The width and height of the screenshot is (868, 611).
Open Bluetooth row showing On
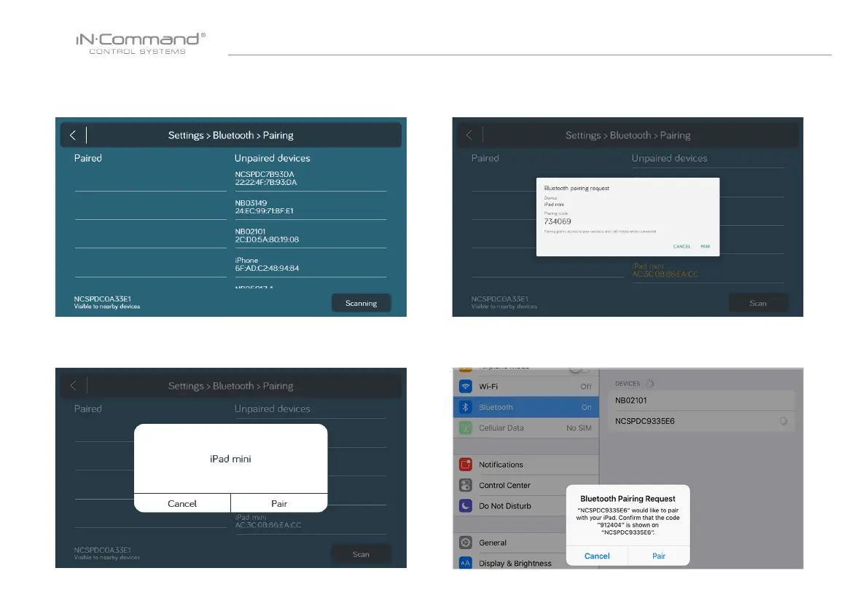click(526, 407)
